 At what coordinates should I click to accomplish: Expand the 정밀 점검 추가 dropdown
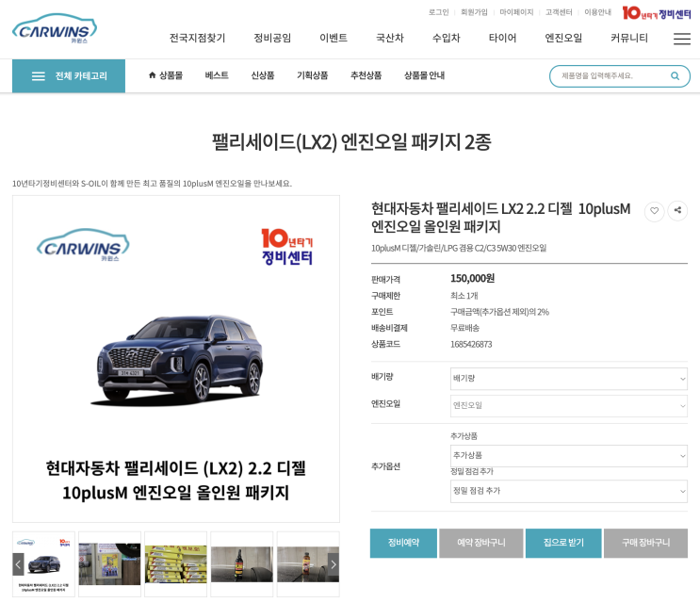(569, 491)
